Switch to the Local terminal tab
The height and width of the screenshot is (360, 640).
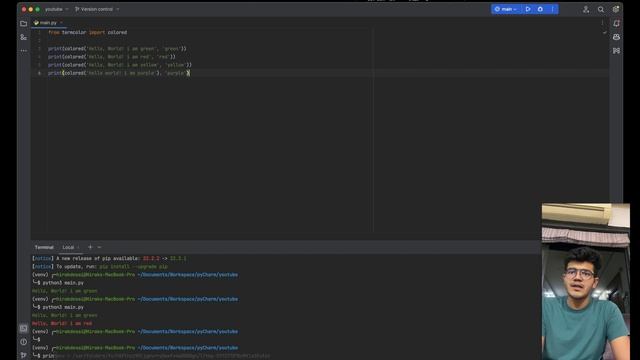coord(68,247)
